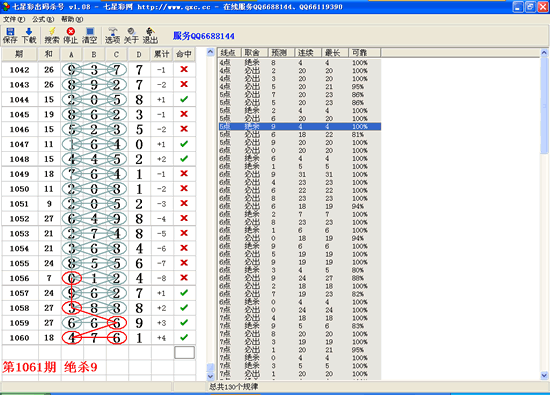Click the A column header

72,54
